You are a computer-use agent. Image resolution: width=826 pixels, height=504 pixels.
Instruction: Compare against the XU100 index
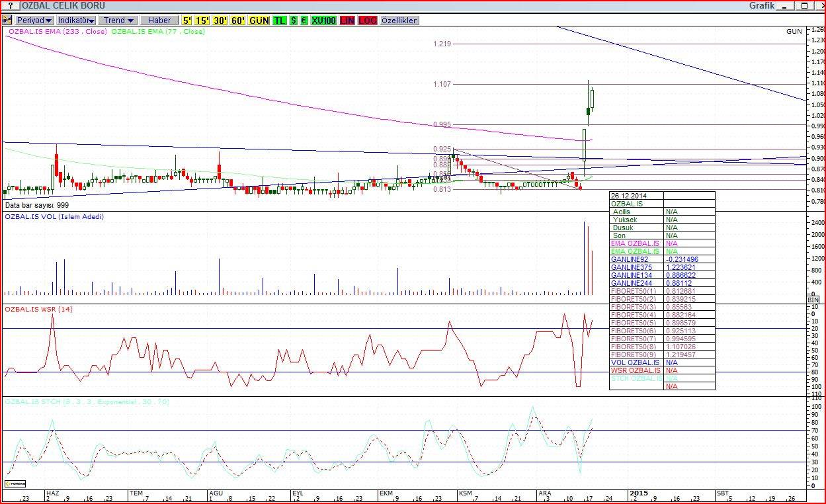click(323, 21)
